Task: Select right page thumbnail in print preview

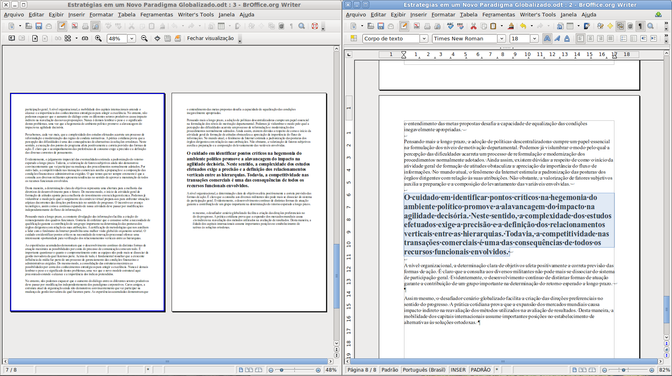Action: click(249, 202)
